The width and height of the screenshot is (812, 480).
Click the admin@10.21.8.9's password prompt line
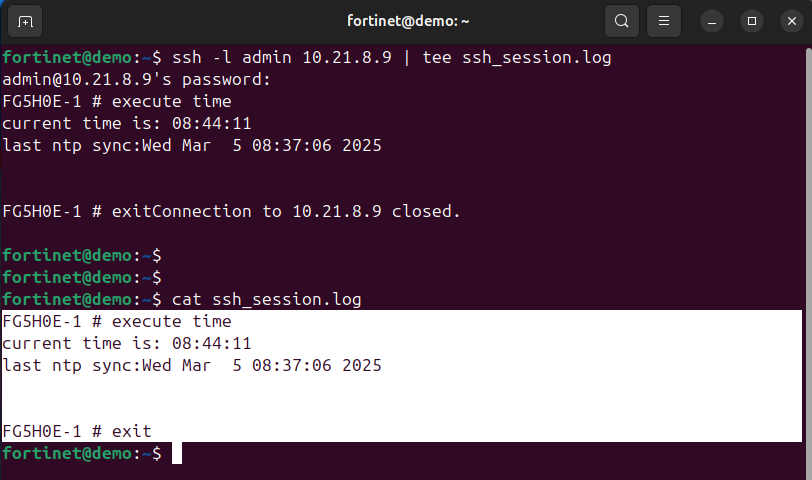(137, 80)
